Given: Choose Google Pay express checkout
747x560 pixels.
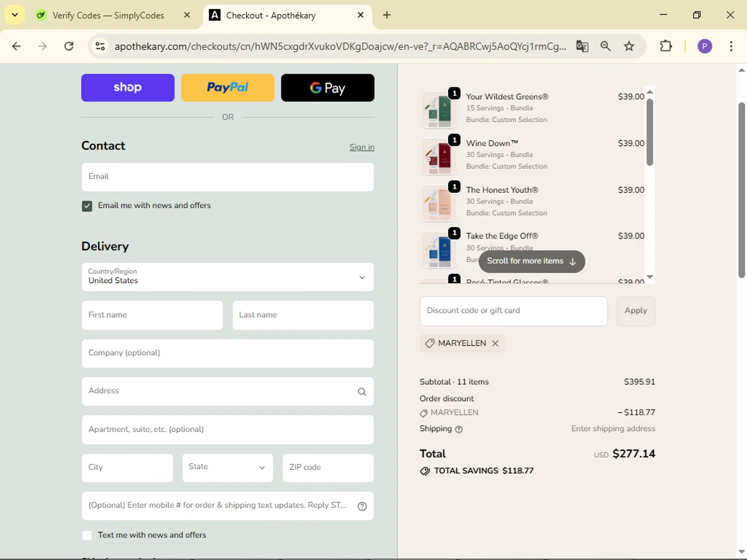Looking at the screenshot, I should click(x=328, y=88).
